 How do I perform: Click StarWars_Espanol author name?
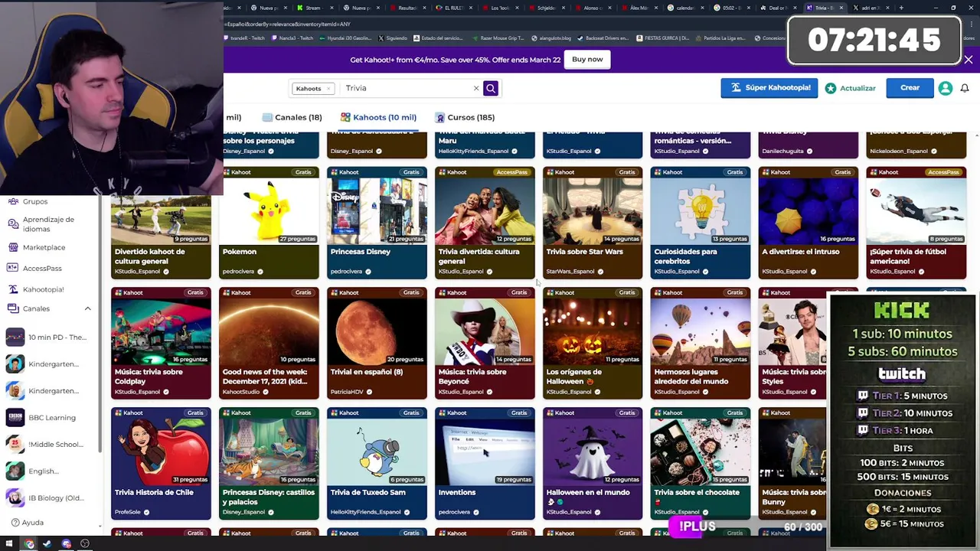pos(570,272)
